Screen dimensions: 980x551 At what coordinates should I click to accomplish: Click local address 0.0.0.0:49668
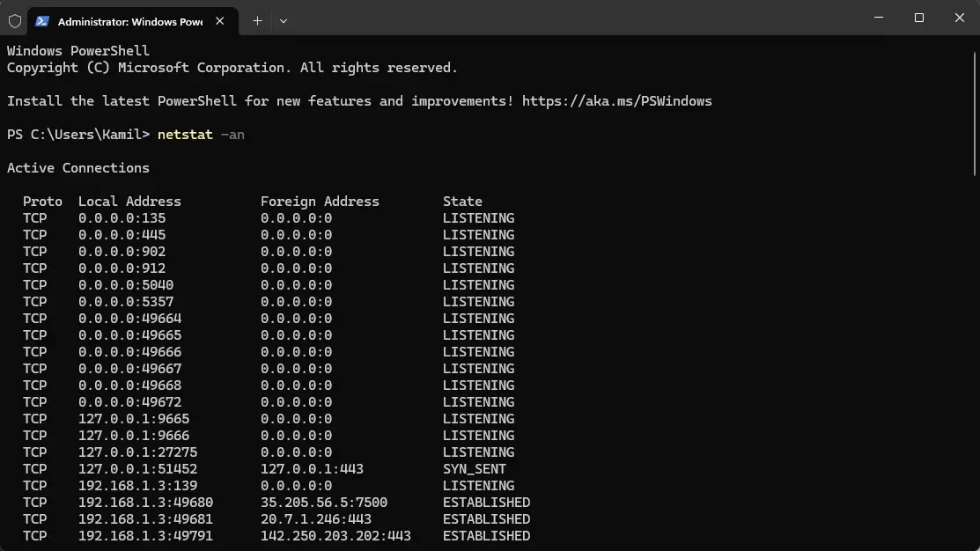[130, 386]
